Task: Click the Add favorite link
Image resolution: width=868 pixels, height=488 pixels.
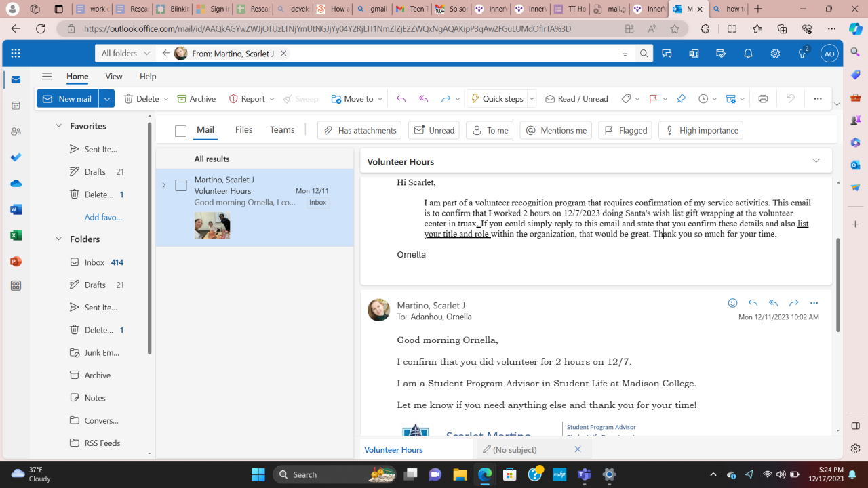Action: [102, 217]
